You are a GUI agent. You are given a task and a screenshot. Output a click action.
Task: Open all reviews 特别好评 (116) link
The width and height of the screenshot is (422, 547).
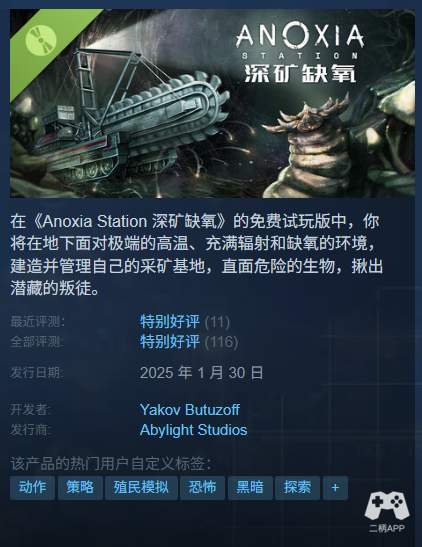click(x=189, y=342)
